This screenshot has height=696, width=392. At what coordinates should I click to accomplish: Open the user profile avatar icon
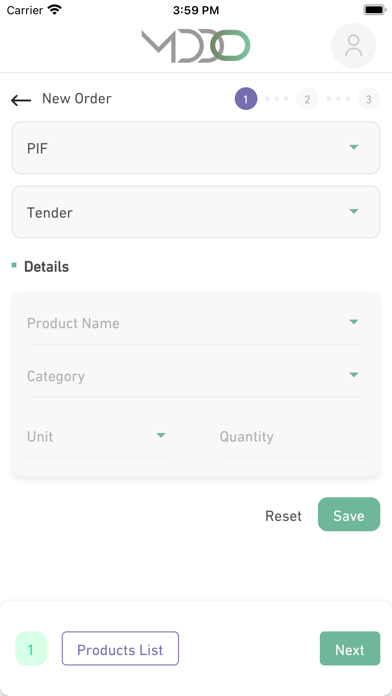(x=354, y=46)
